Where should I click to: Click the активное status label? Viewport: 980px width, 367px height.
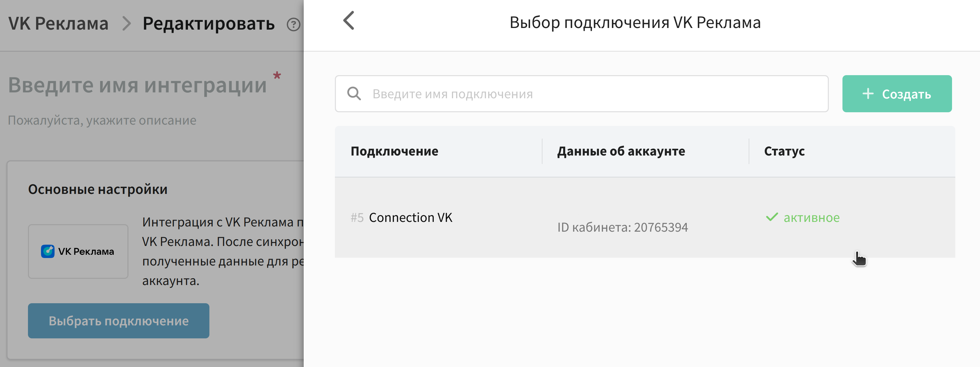[811, 217]
